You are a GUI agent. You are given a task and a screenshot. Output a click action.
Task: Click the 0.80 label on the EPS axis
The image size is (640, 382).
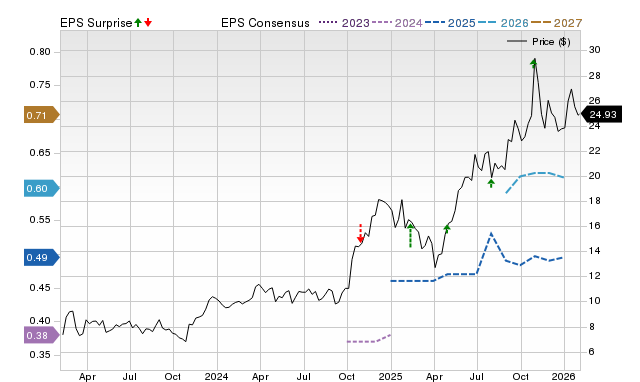(x=40, y=52)
